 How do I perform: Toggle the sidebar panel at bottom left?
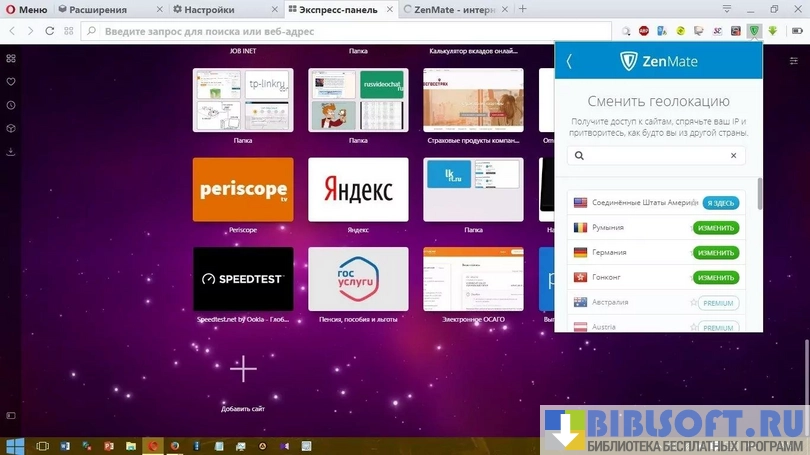11,414
